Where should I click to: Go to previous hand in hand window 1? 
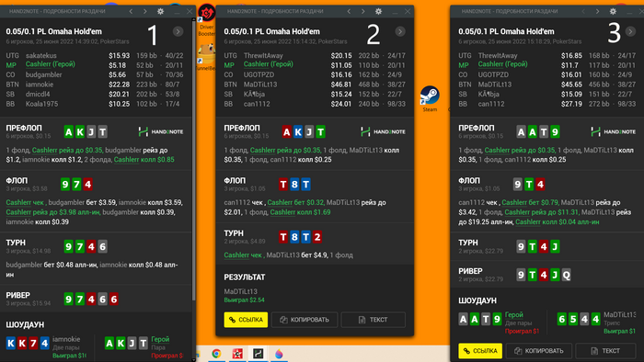click(x=131, y=11)
